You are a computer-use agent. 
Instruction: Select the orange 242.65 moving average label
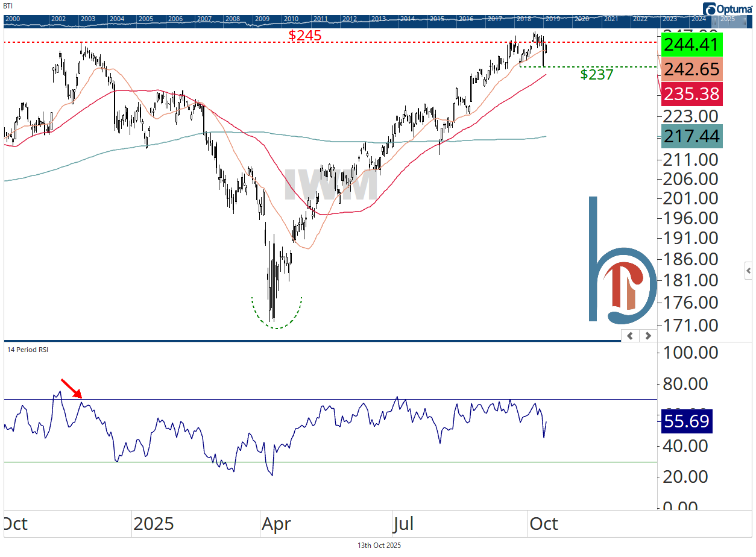coord(690,70)
